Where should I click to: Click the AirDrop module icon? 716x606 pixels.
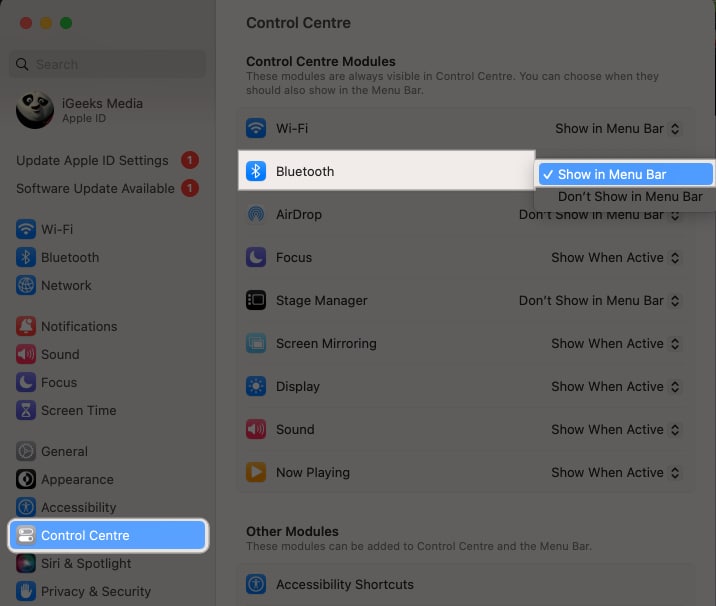pos(256,214)
